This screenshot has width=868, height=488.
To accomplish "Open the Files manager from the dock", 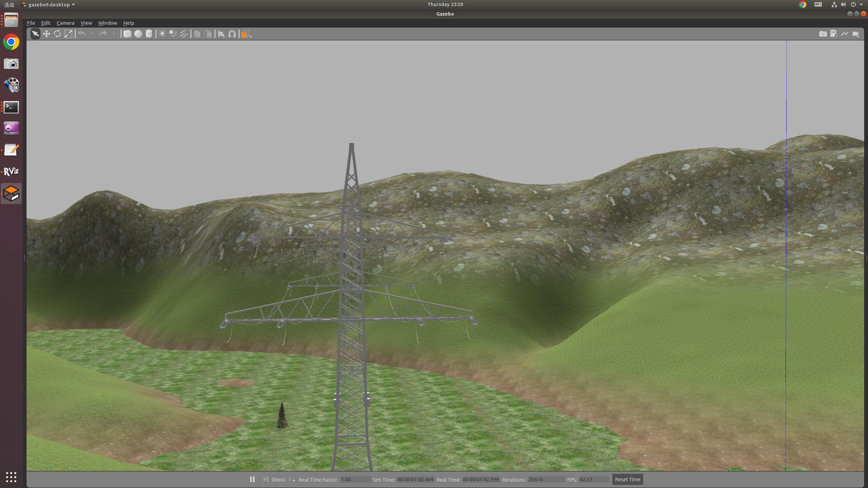I will tap(11, 20).
